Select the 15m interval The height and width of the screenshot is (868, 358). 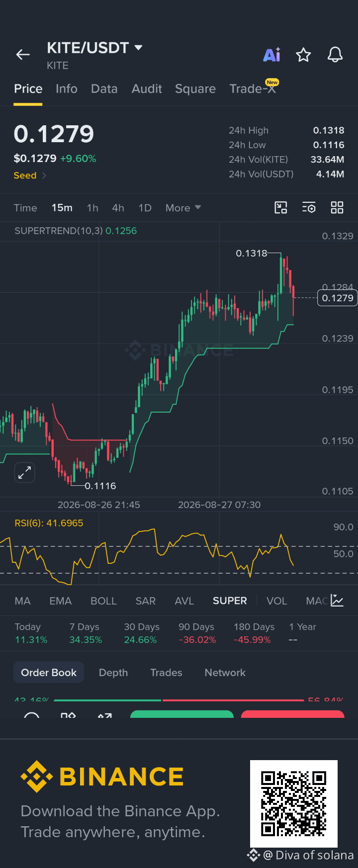[62, 208]
